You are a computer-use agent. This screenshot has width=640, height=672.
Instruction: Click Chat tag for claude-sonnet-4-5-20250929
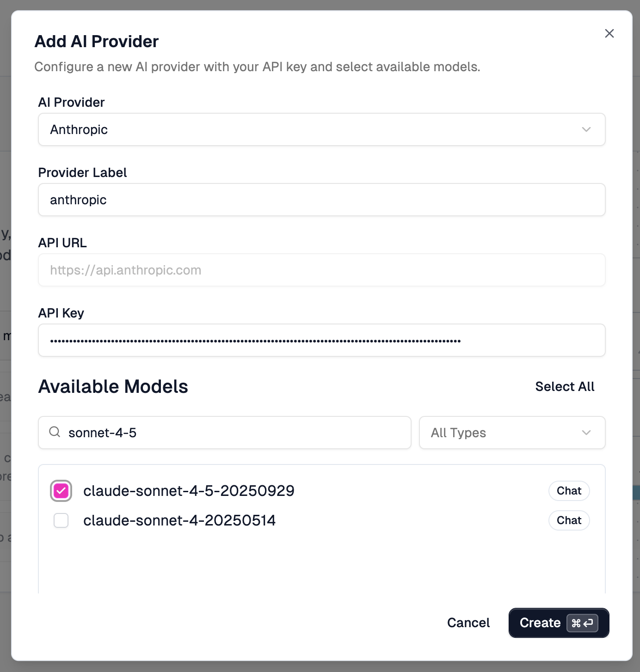tap(569, 491)
